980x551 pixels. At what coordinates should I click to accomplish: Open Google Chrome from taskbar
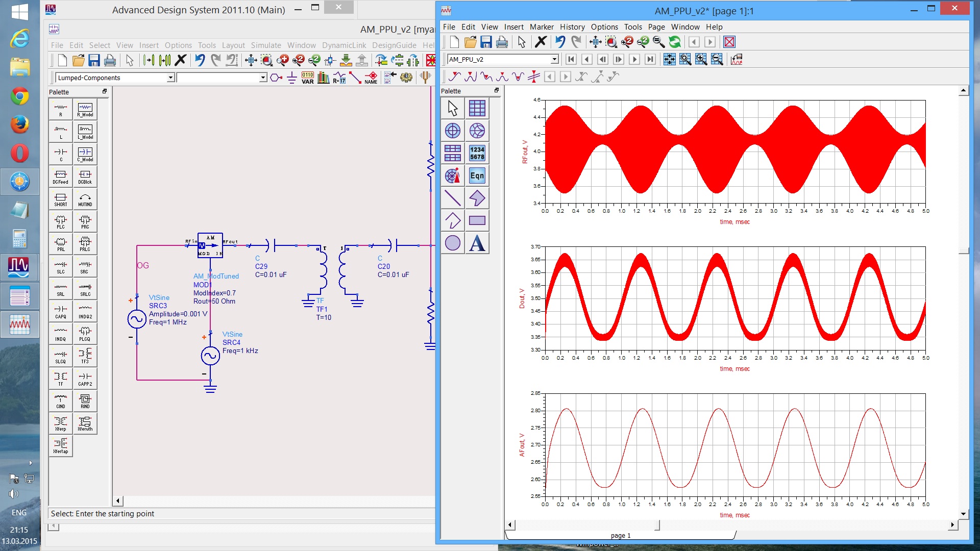pyautogui.click(x=19, y=96)
